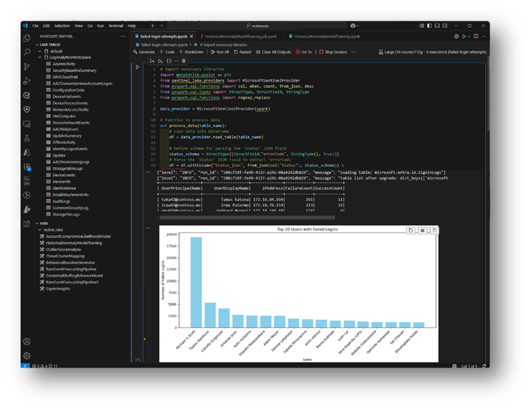Expand the chart image with the rightmost output icon
Image resolution: width=532 pixels, height=410 pixels.
[x=434, y=231]
